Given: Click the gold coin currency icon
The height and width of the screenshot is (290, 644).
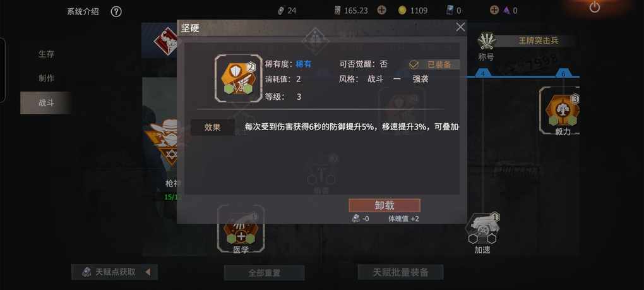Looking at the screenshot, I should coord(402,11).
